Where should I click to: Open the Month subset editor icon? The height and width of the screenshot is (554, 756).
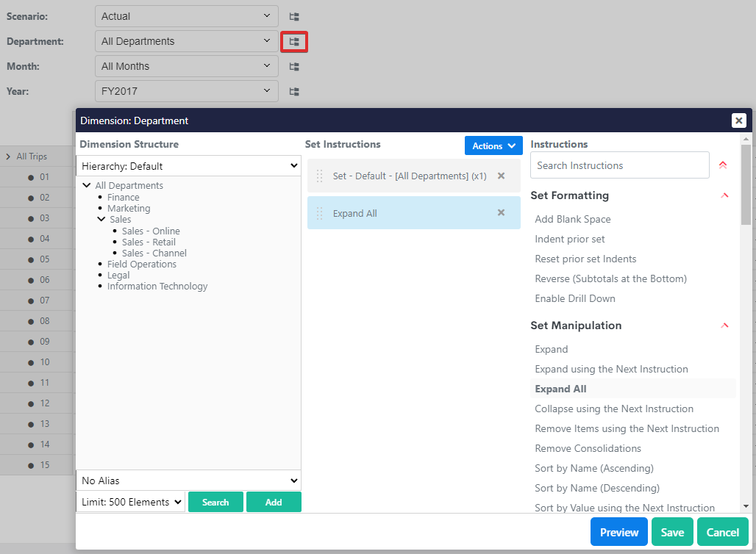click(x=294, y=67)
